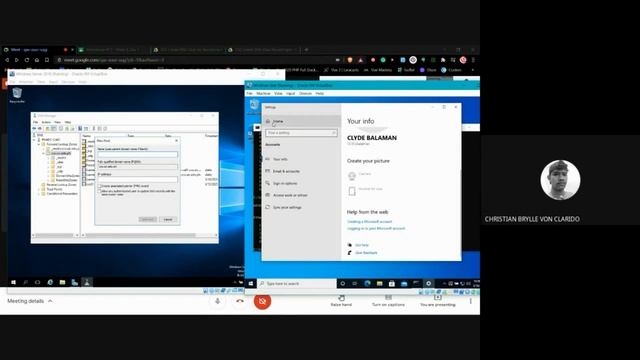The width and height of the screenshot is (640, 360).
Task: Open Help menu in DNS Manager
Action: [x=68, y=122]
